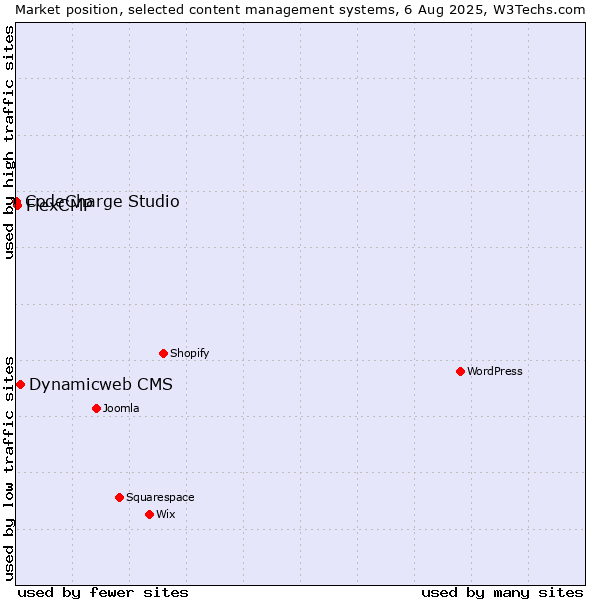Click the 'Squarespace' label text
The height and width of the screenshot is (600, 600).
160,497
